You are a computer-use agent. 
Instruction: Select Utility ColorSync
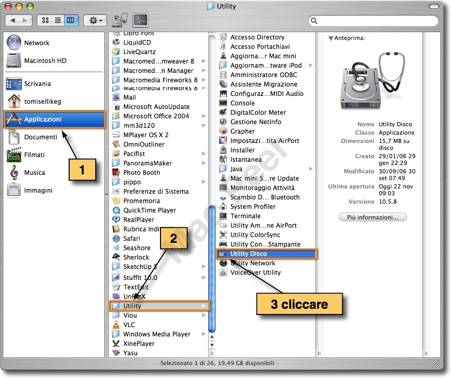pyautogui.click(x=255, y=235)
